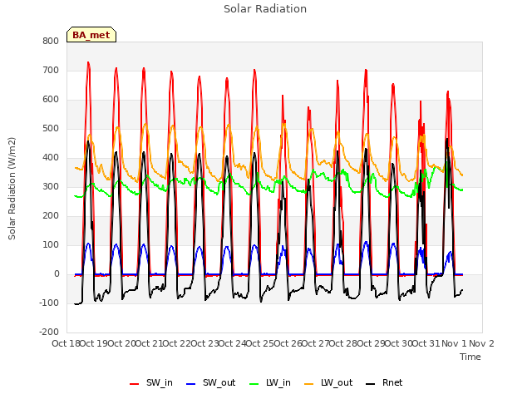The height and width of the screenshot is (399, 532).
Task: Click the 0 y-axis tick label
Action: tap(57, 274)
